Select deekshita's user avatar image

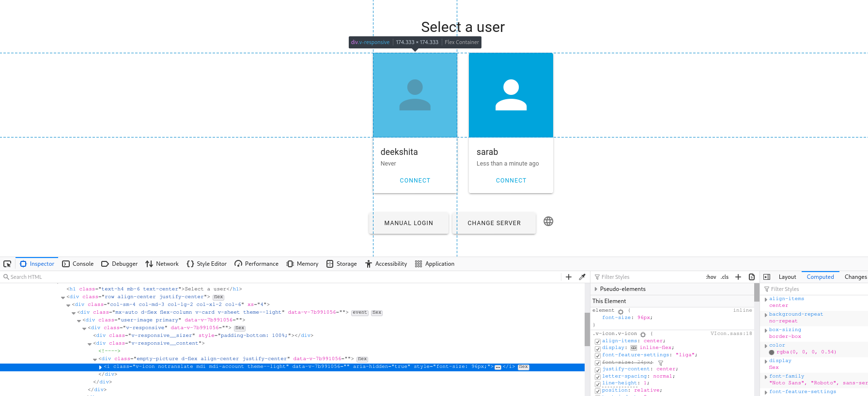tap(415, 95)
